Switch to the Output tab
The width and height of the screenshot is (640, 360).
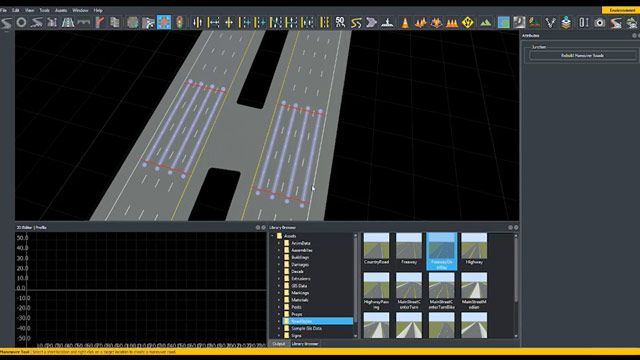coord(279,344)
